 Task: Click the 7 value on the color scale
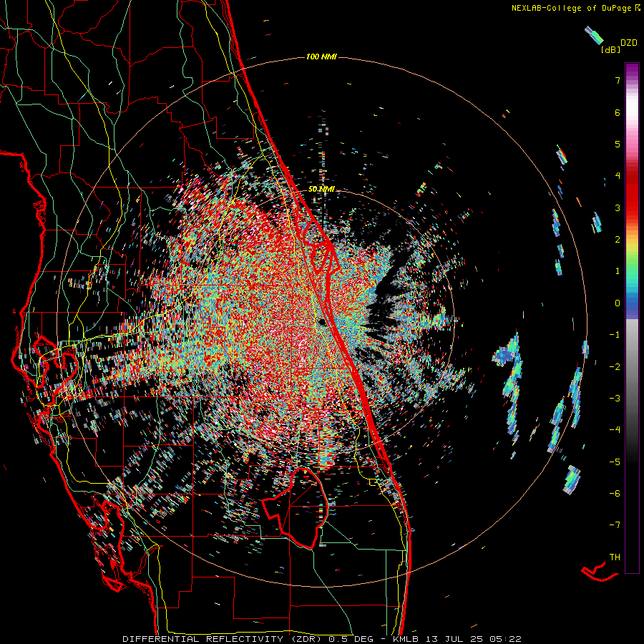pos(618,80)
